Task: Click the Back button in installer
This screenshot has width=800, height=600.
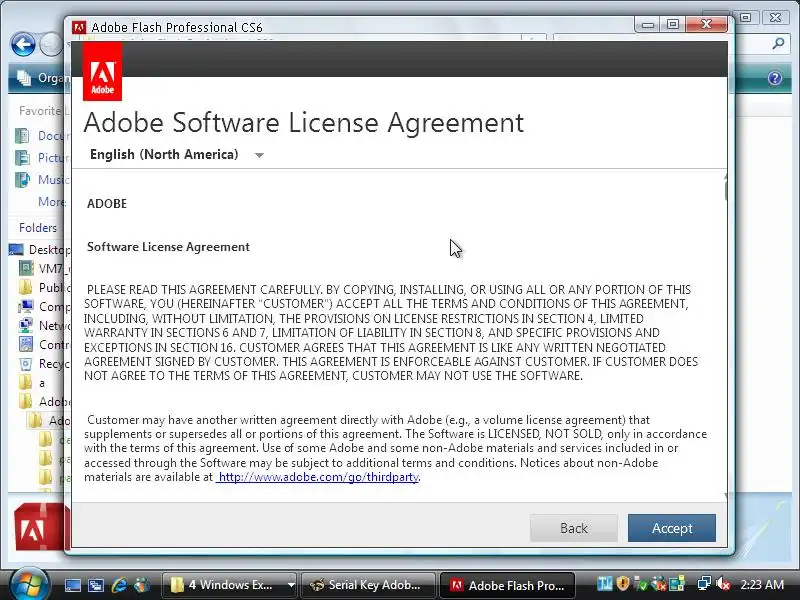Action: (573, 528)
